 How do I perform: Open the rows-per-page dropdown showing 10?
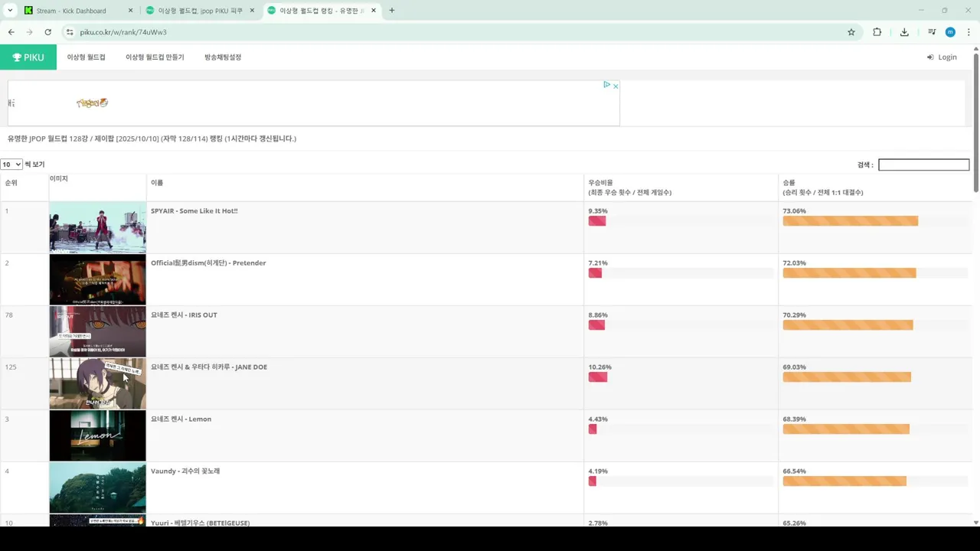[11, 165]
